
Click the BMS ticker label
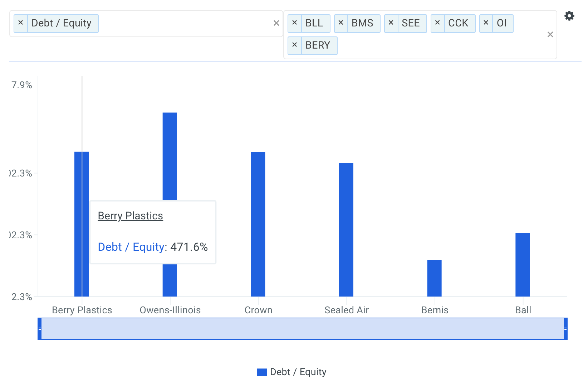362,23
